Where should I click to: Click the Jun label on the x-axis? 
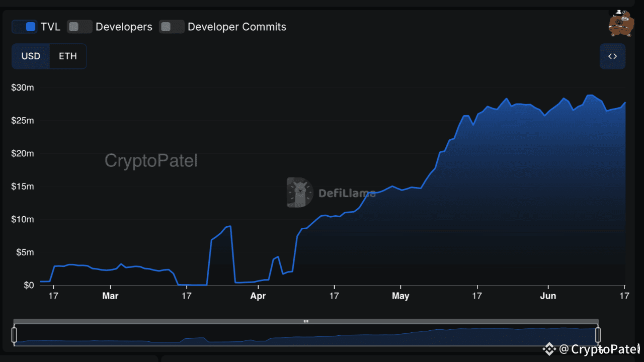point(548,296)
